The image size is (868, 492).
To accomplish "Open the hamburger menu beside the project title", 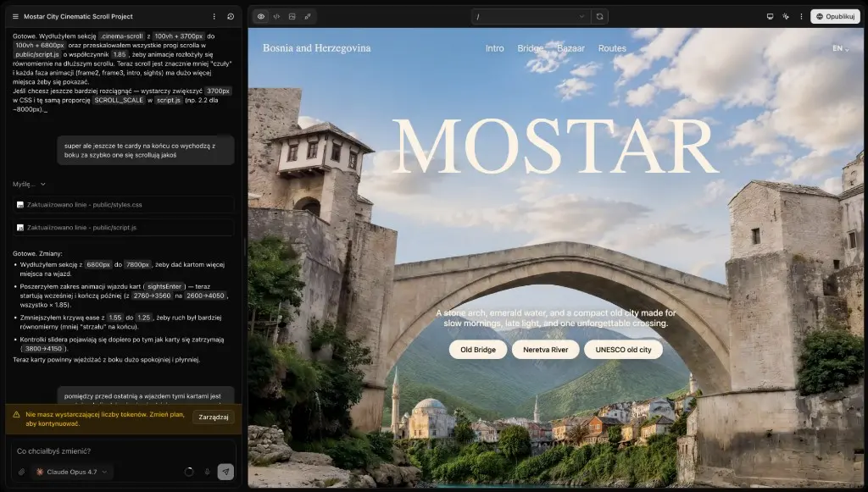I will click(15, 17).
